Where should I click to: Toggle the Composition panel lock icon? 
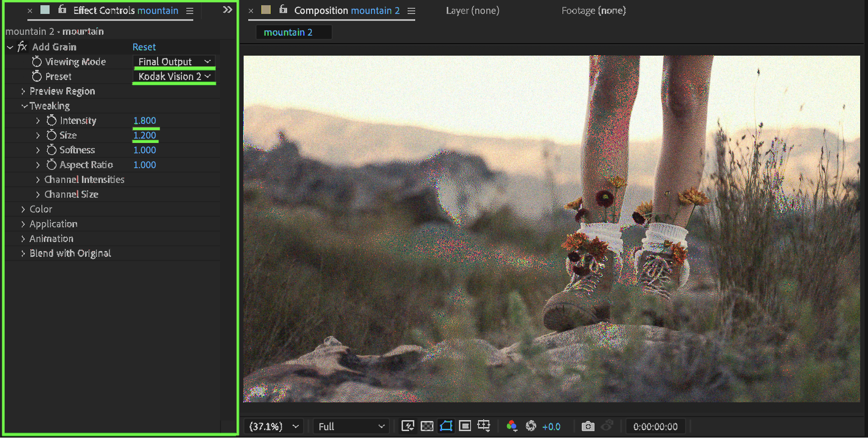point(283,9)
